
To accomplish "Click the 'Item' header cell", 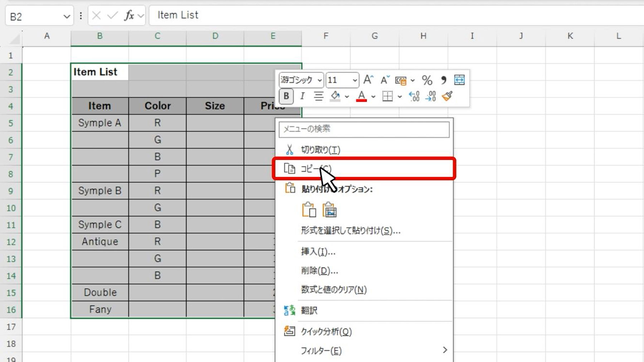I will pos(100,106).
